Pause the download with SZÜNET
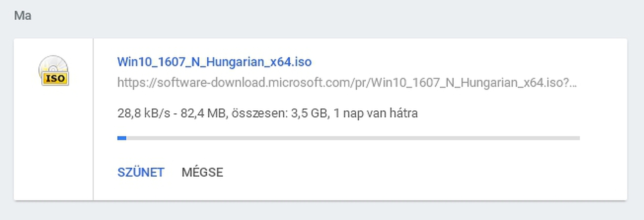 pyautogui.click(x=140, y=172)
